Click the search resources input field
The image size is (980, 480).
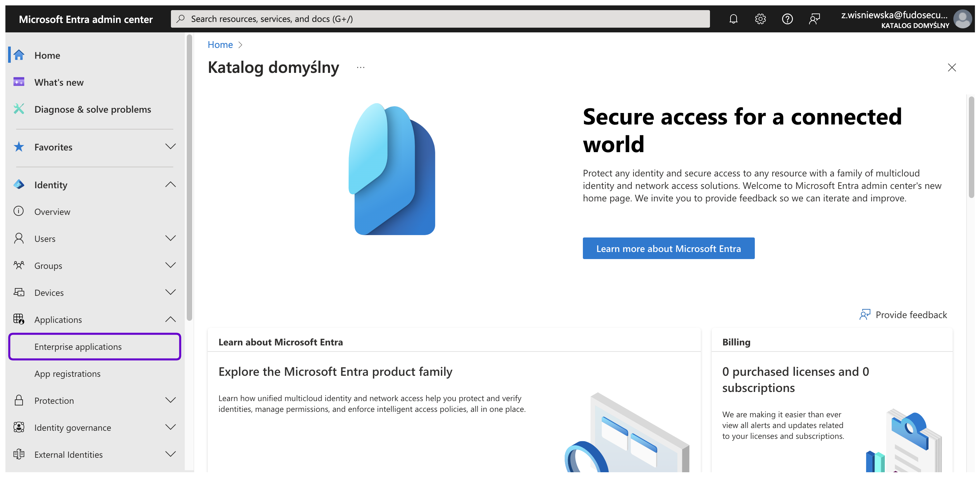[x=440, y=19]
